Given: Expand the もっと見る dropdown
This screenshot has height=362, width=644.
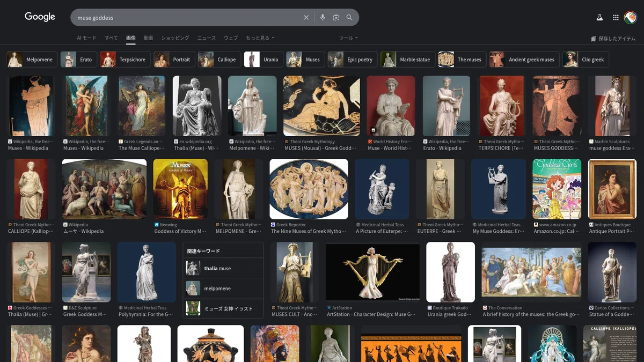Looking at the screenshot, I should click(260, 38).
